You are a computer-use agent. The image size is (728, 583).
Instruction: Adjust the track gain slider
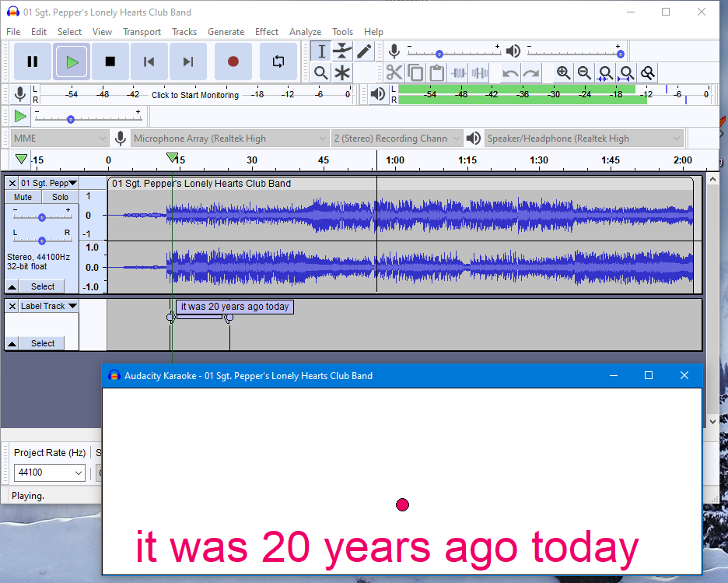coord(42,217)
